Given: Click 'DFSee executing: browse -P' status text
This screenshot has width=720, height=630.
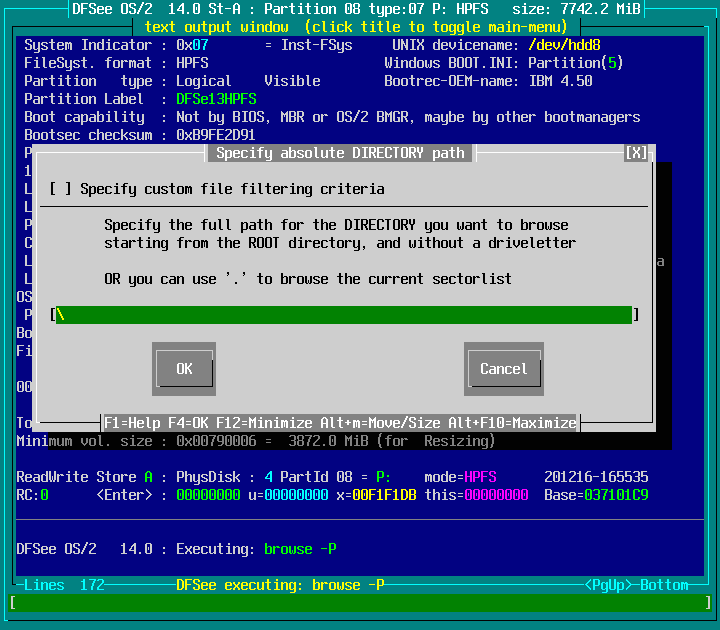Looking at the screenshot, I should coord(280,585).
